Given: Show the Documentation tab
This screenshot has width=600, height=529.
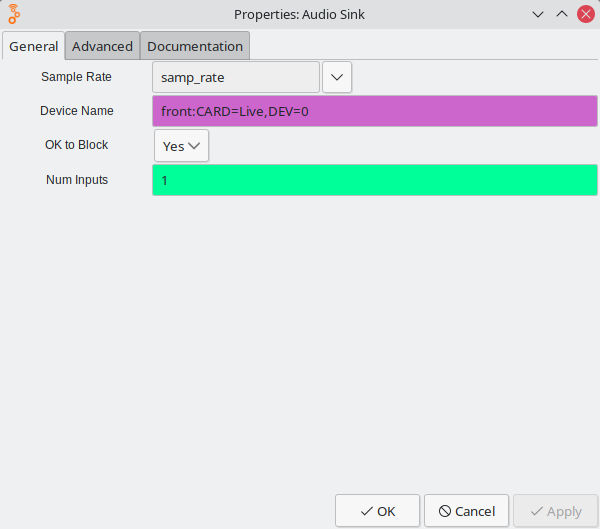Looking at the screenshot, I should pyautogui.click(x=195, y=47).
